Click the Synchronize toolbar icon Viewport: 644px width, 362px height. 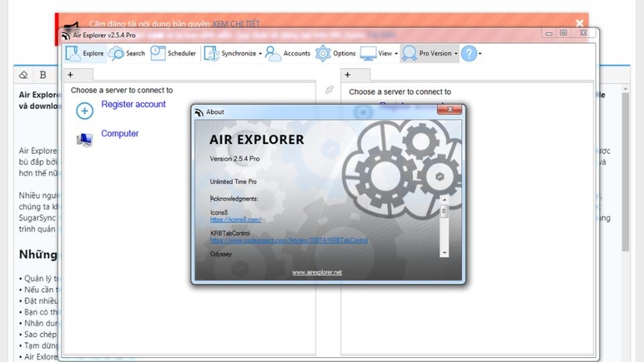click(212, 53)
